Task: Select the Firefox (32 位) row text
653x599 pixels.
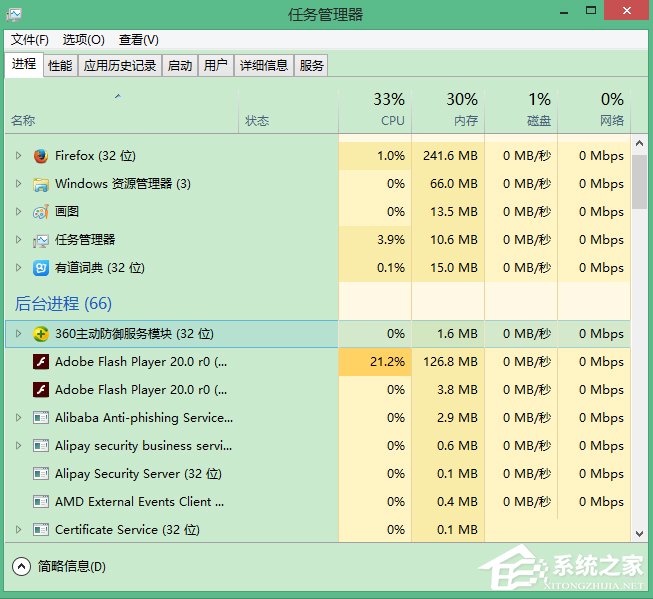Action: point(95,156)
